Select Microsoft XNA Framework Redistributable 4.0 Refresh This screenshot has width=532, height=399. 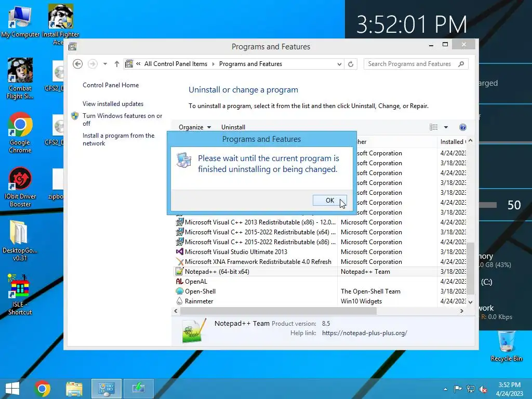click(321, 262)
